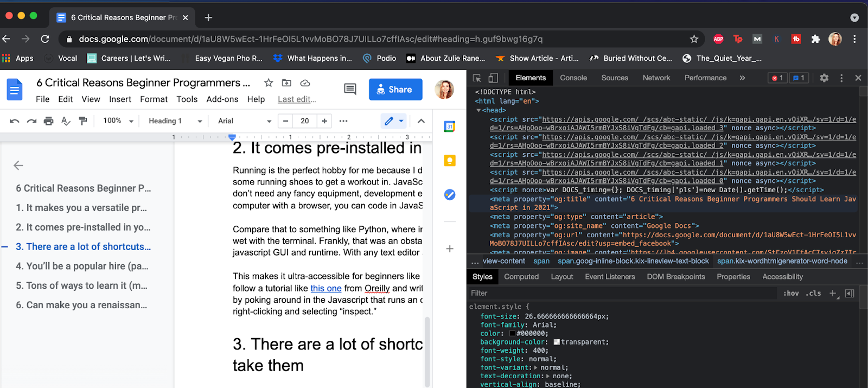Image resolution: width=868 pixels, height=388 pixels.
Task: Toggle the :hov element state panel
Action: 791,294
